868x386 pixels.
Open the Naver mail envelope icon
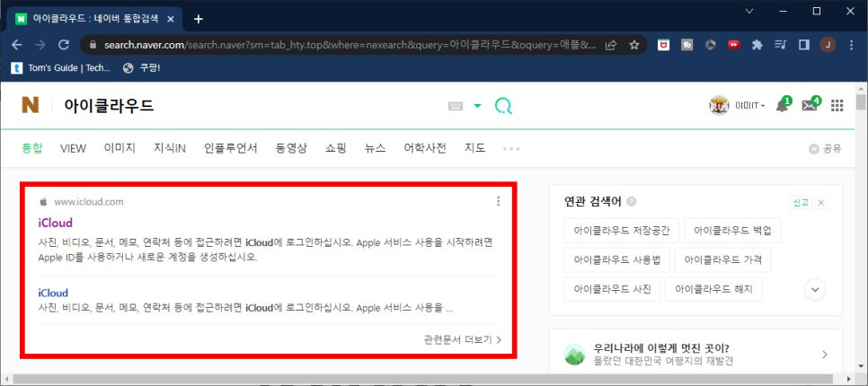(810, 105)
